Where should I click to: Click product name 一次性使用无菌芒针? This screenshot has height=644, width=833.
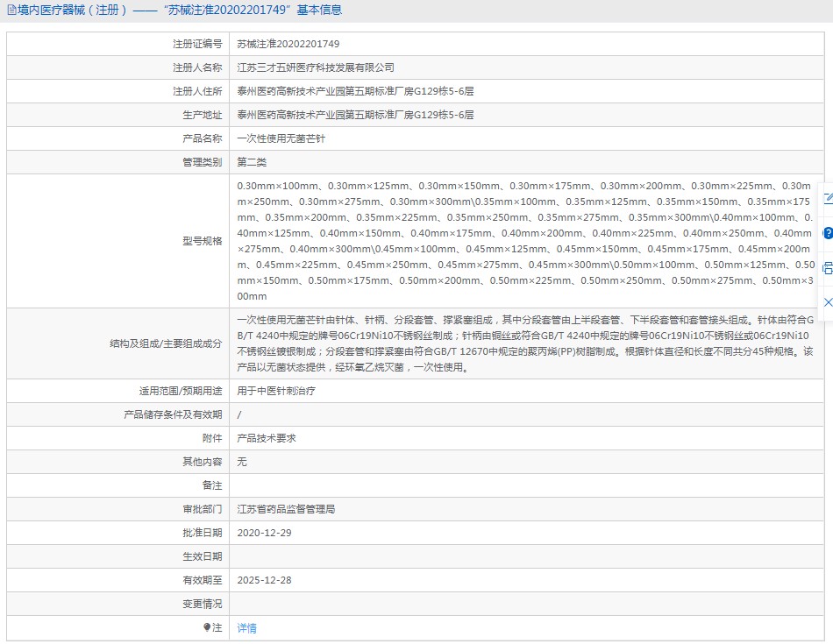(x=281, y=138)
